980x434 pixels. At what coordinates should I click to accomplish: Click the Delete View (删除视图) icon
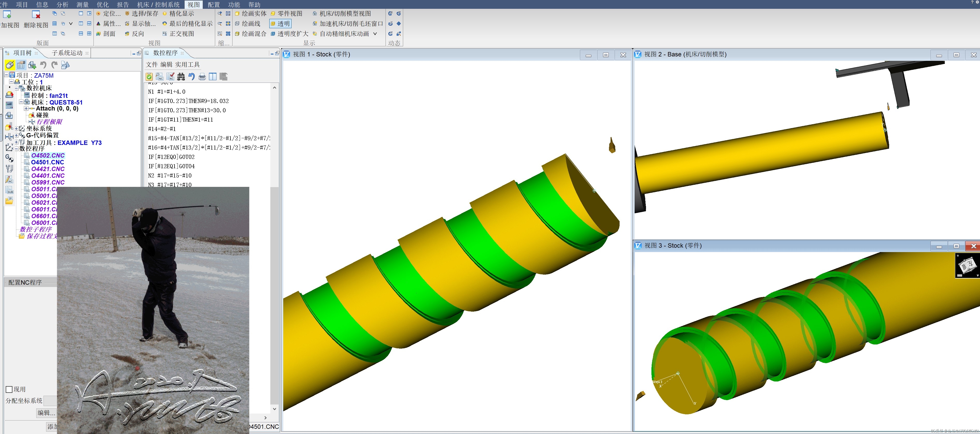36,14
